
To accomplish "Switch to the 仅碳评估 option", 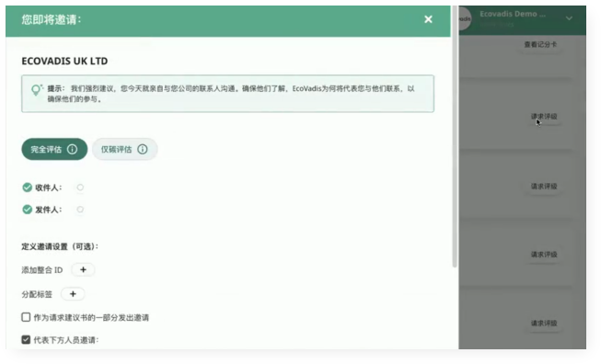I will (x=124, y=149).
